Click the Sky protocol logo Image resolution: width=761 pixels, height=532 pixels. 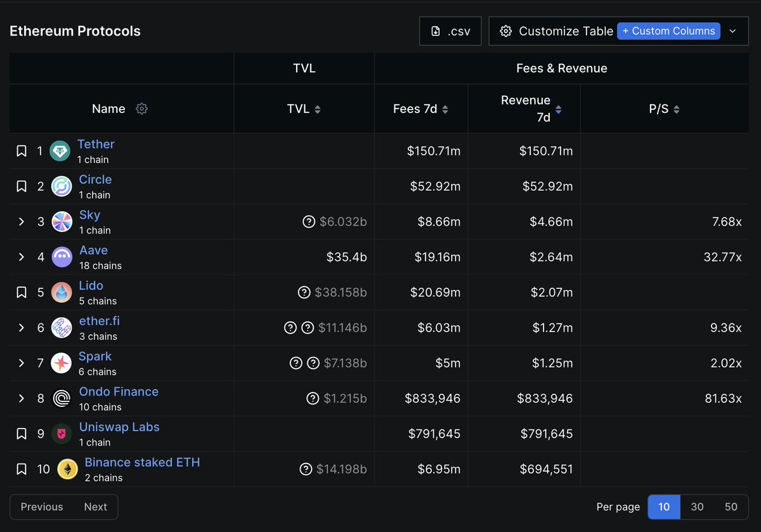pyautogui.click(x=62, y=222)
